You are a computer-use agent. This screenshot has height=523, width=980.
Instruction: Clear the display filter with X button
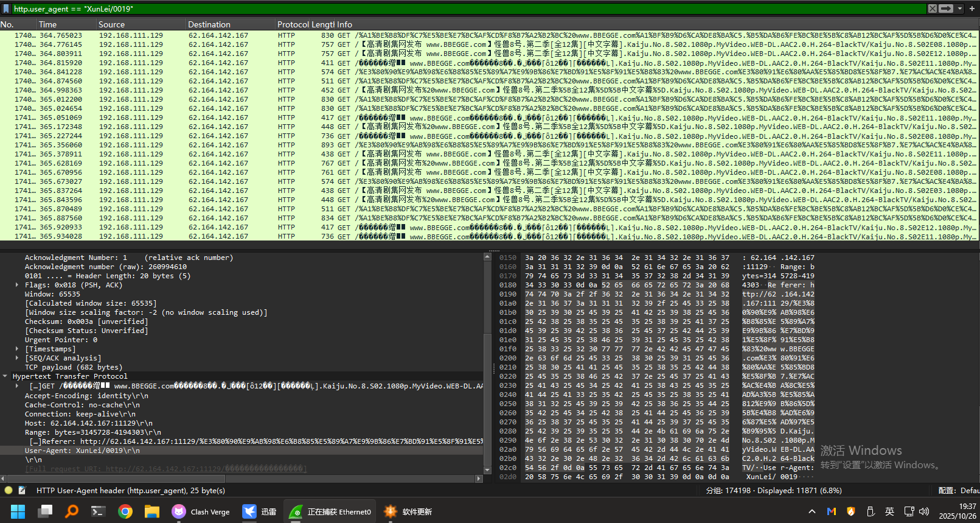pyautogui.click(x=932, y=9)
